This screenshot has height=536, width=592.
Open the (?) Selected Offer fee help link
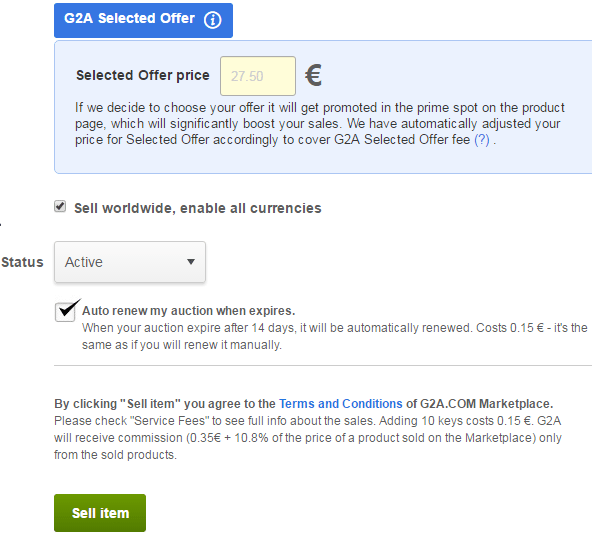click(x=482, y=140)
